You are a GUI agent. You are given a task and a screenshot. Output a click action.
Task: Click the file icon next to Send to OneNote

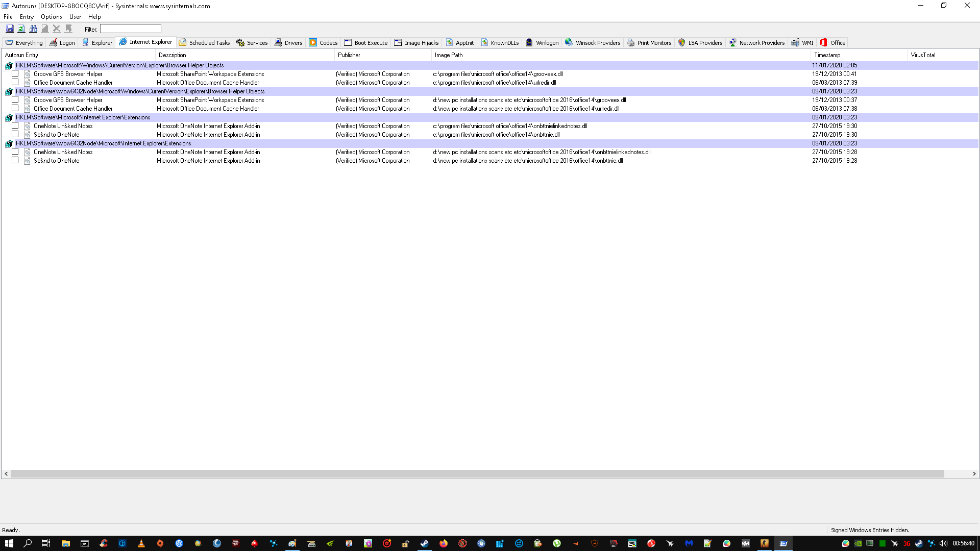tap(27, 135)
